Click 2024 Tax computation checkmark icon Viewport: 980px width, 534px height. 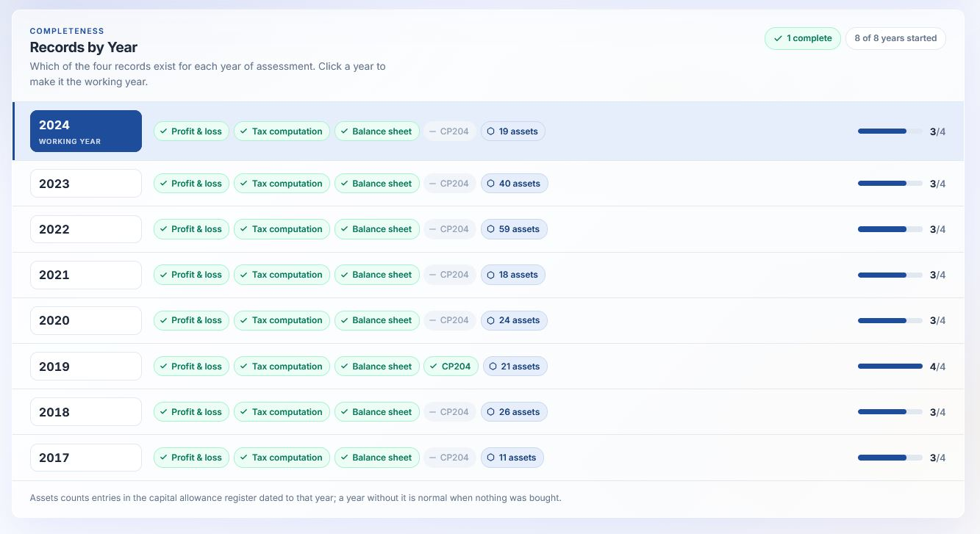tap(243, 131)
